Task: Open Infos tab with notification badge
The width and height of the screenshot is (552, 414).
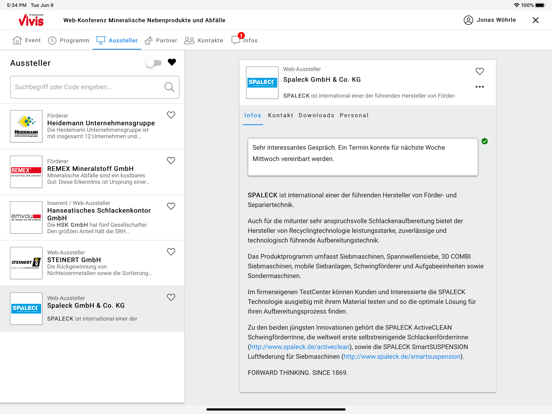Action: (x=244, y=40)
